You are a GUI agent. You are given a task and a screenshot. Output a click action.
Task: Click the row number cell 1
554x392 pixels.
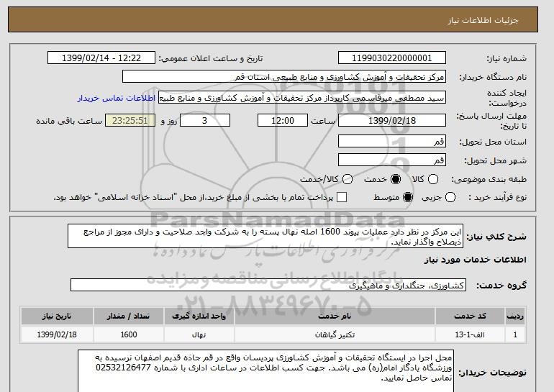coord(515,334)
